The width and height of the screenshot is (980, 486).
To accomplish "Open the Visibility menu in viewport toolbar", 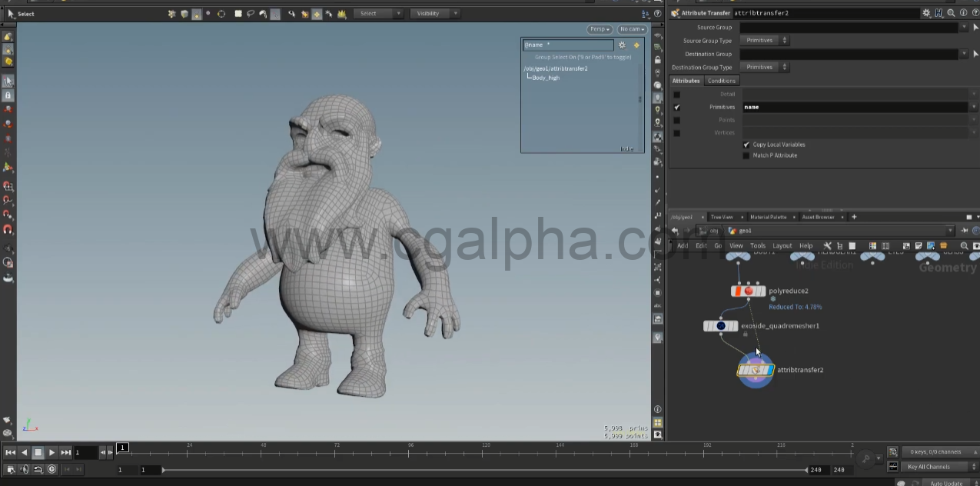I will 434,13.
